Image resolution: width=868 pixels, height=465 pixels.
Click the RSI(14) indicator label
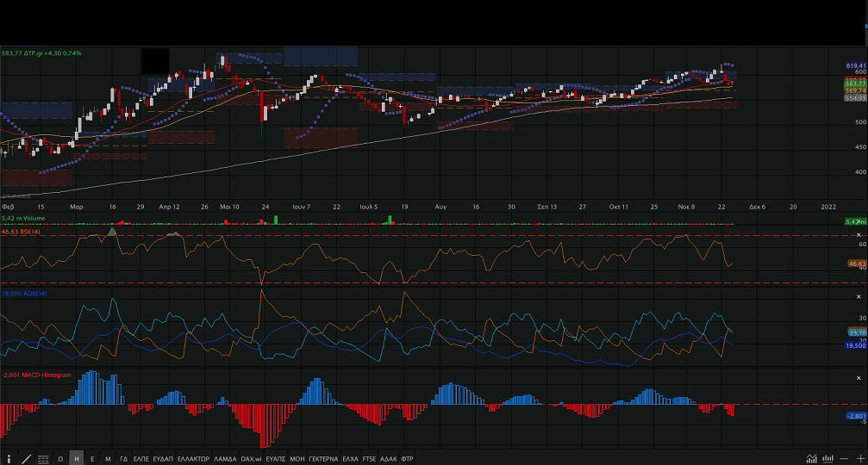21,232
